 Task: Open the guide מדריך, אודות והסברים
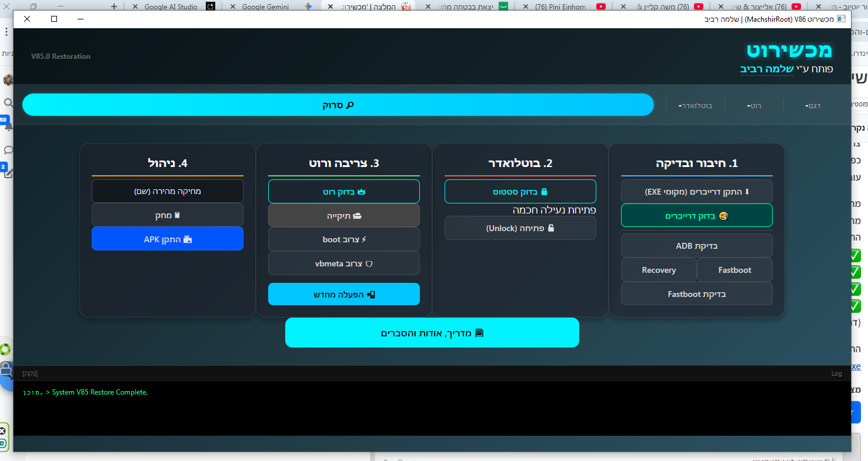click(432, 333)
